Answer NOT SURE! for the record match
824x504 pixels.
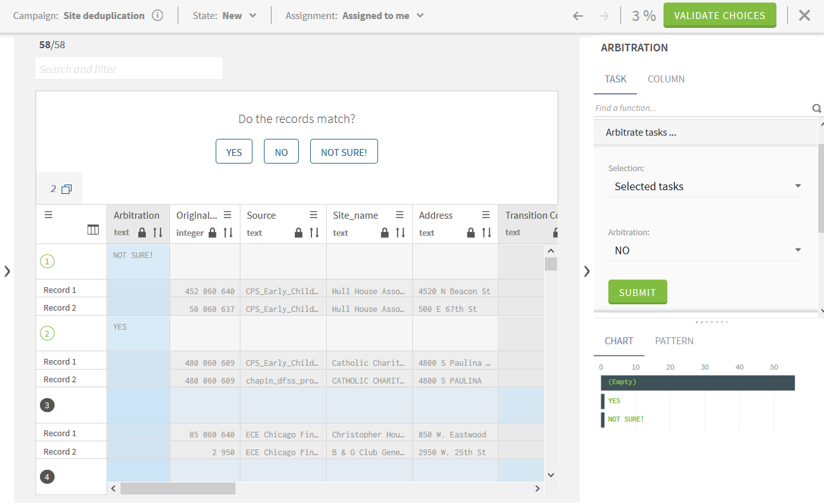pyautogui.click(x=344, y=152)
